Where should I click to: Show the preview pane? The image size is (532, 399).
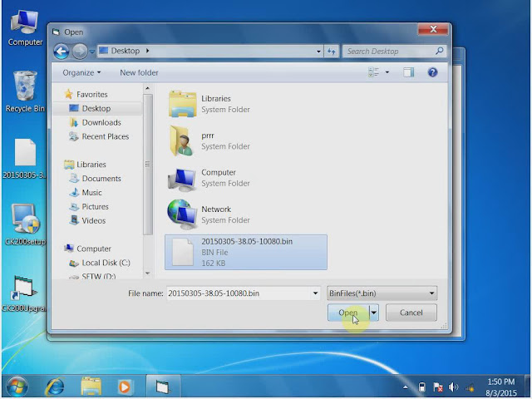pos(408,72)
